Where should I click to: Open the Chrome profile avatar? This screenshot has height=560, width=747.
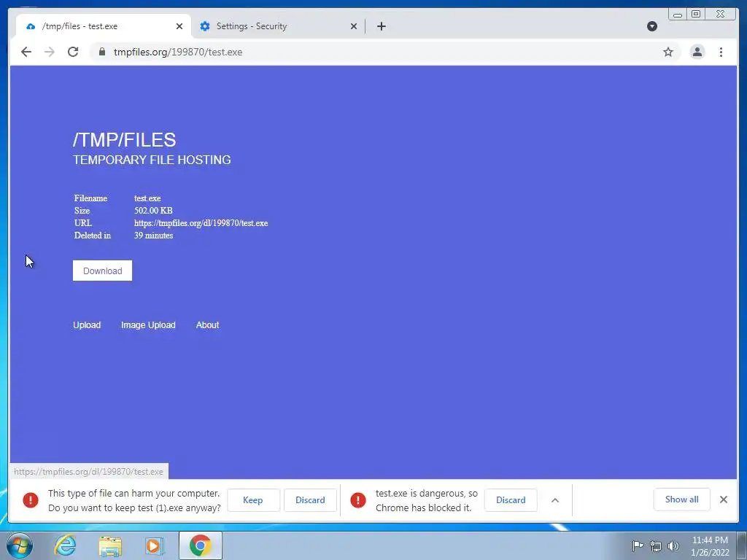click(697, 52)
